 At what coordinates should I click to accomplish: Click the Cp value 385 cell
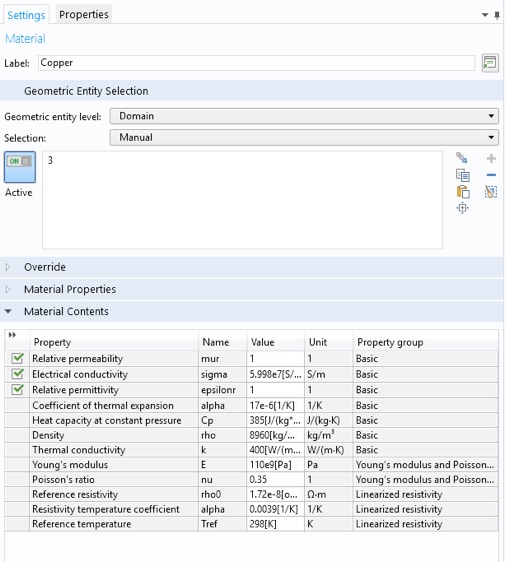pyautogui.click(x=275, y=420)
